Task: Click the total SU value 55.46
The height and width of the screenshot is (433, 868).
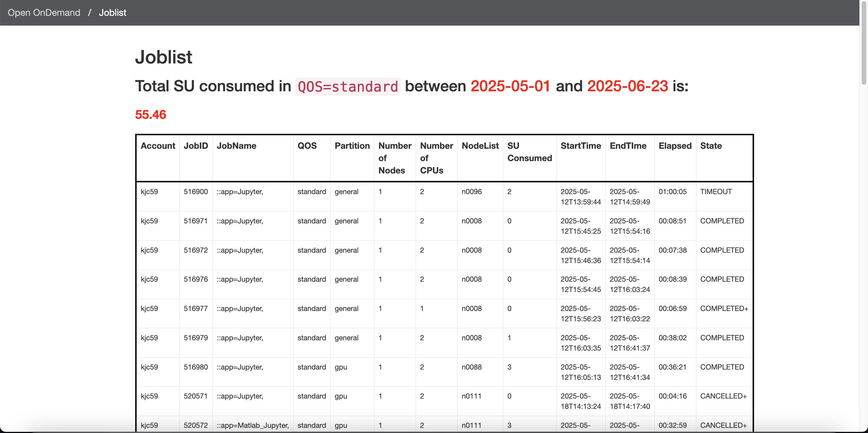Action: [150, 115]
